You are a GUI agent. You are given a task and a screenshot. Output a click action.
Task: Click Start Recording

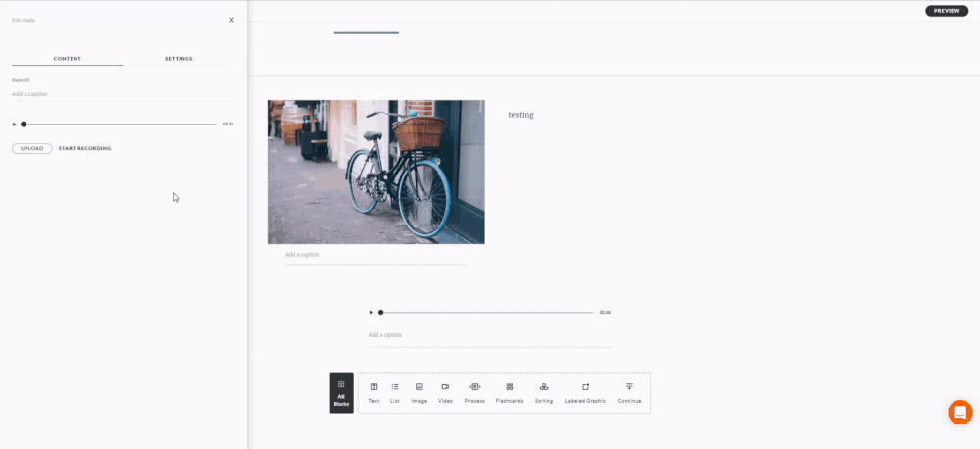(x=85, y=149)
